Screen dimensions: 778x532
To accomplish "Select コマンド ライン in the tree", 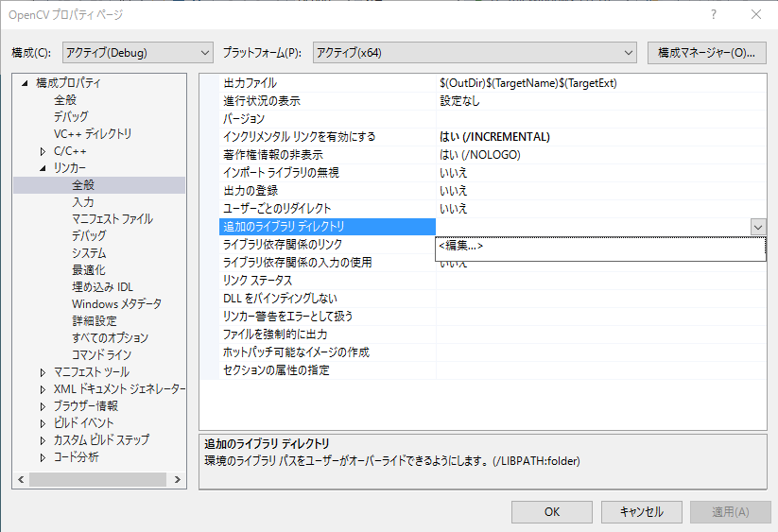I will point(101,354).
